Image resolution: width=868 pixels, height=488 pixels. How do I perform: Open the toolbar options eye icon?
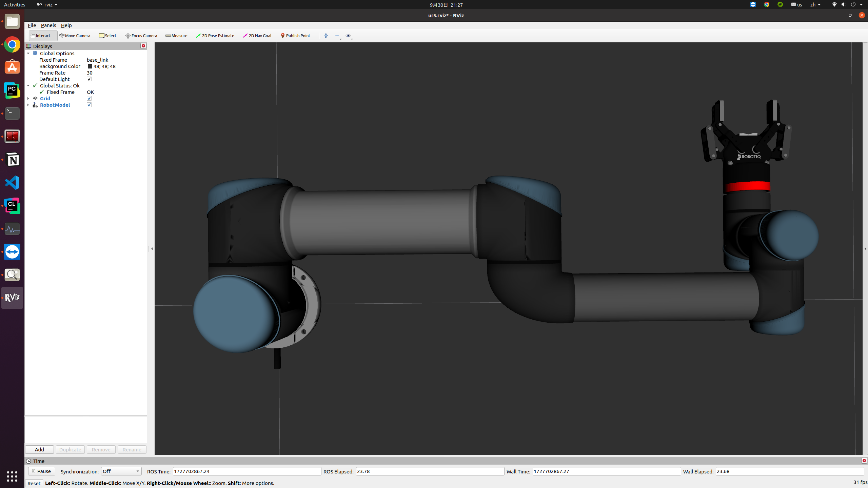pyautogui.click(x=349, y=36)
